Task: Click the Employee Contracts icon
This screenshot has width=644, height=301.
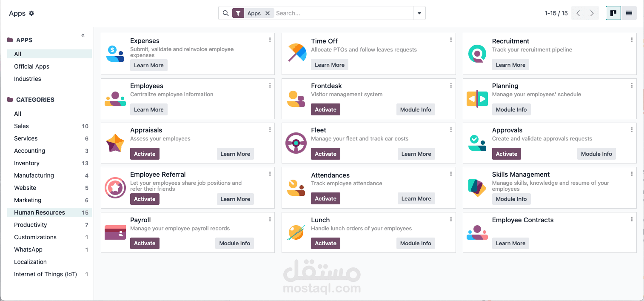Action: click(x=477, y=232)
